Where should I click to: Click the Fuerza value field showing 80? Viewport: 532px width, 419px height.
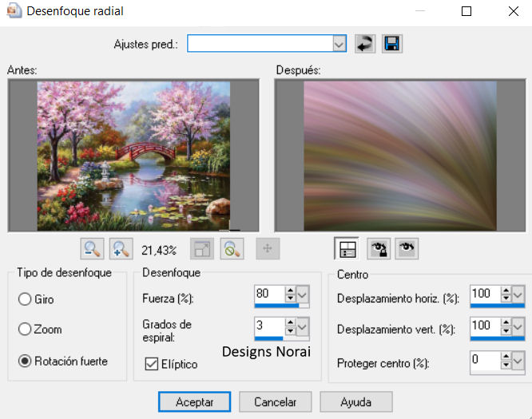click(x=270, y=294)
